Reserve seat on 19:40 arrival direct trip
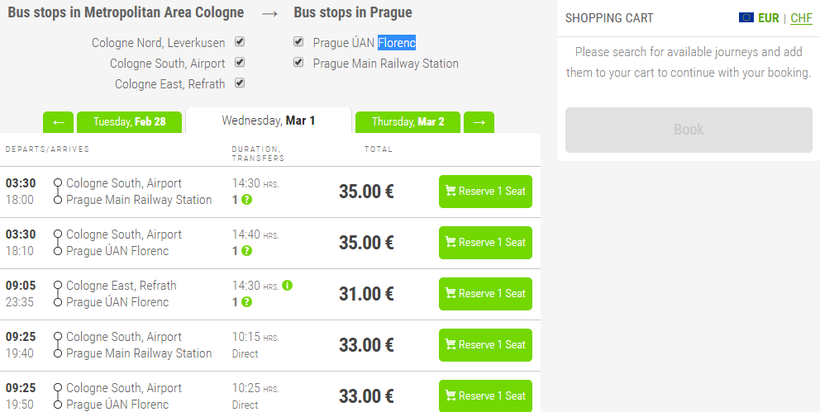The image size is (820, 412). pyautogui.click(x=485, y=345)
